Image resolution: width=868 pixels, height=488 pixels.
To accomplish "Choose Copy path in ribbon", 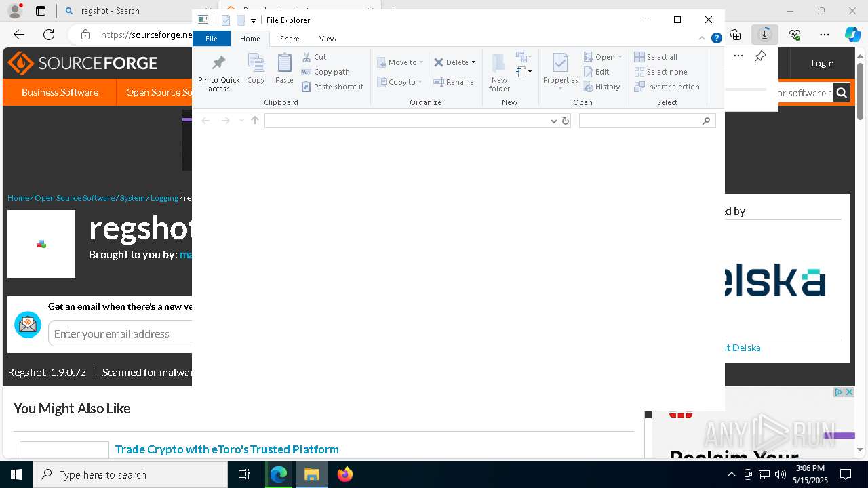I will (325, 72).
